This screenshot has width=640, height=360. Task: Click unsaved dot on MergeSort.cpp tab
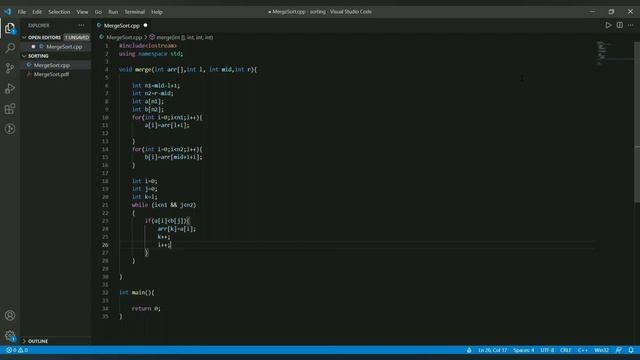(x=145, y=25)
